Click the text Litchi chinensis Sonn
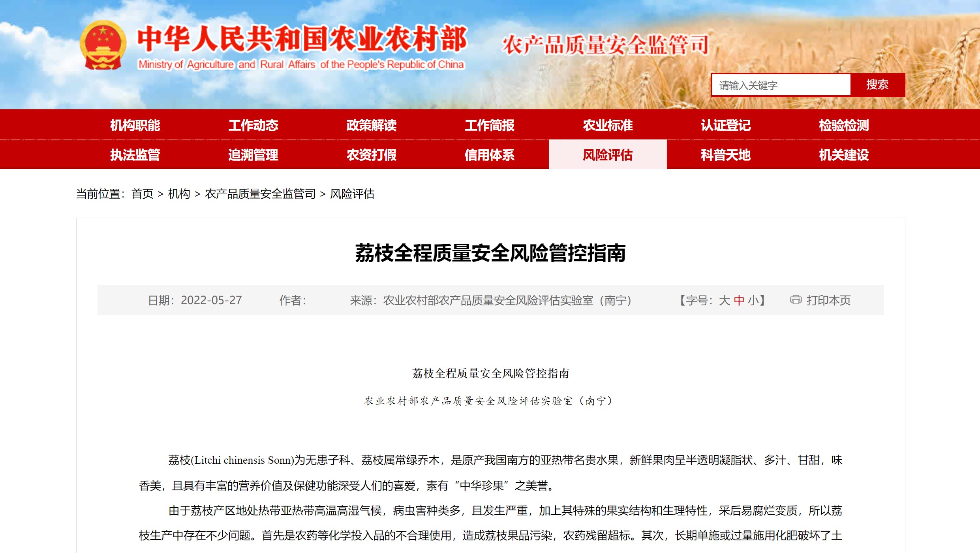 [x=243, y=460]
